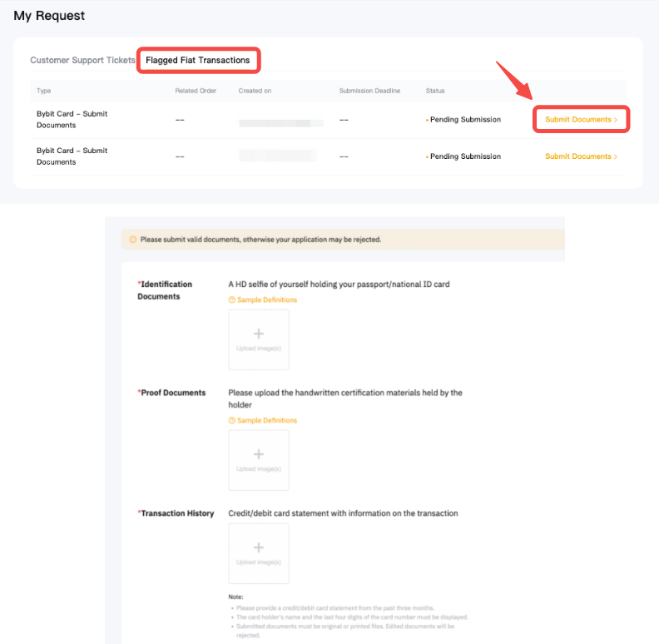
Task: Click the plus icon under Proof Documents
Action: pyautogui.click(x=259, y=454)
